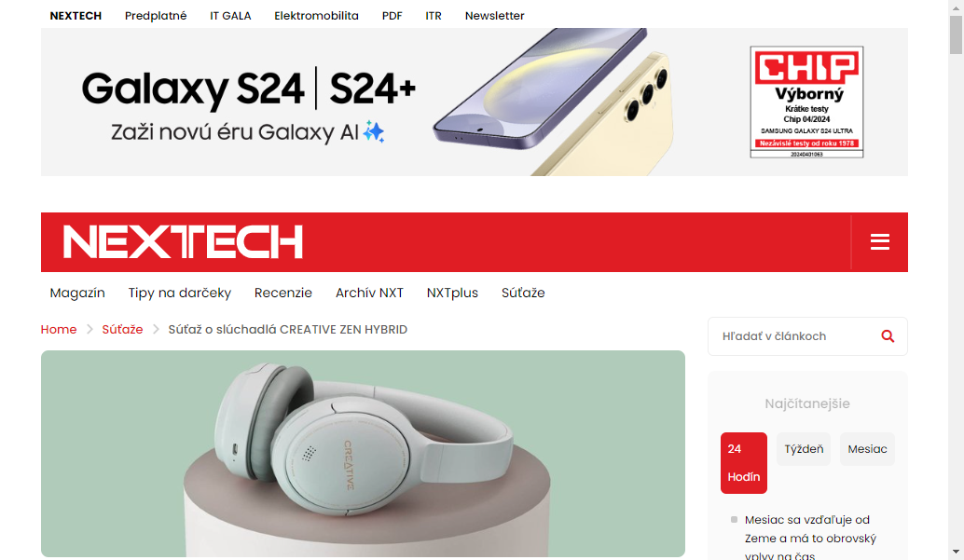Click scrollbar down arrow
This screenshot has width=964, height=560.
coord(956,552)
